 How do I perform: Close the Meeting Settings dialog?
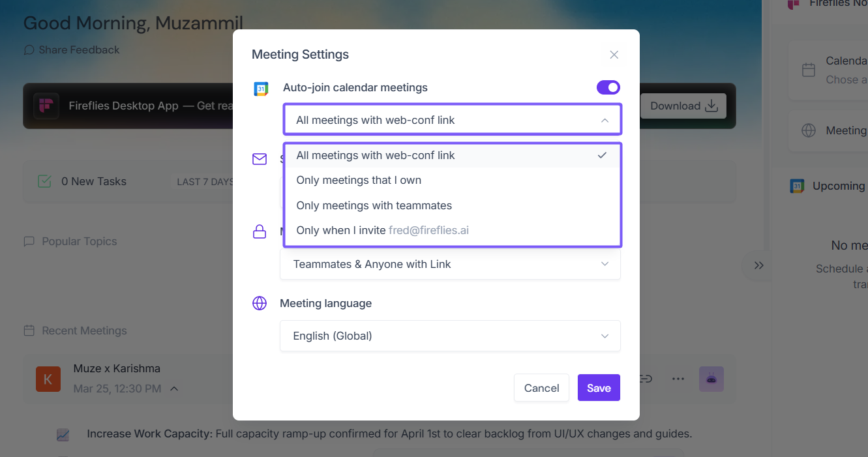click(x=614, y=55)
